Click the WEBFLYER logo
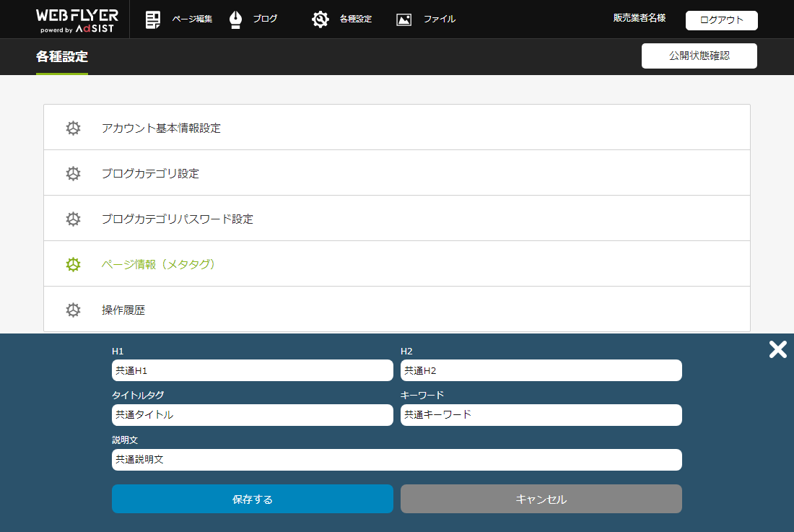This screenshot has height=532, width=794. click(x=77, y=19)
